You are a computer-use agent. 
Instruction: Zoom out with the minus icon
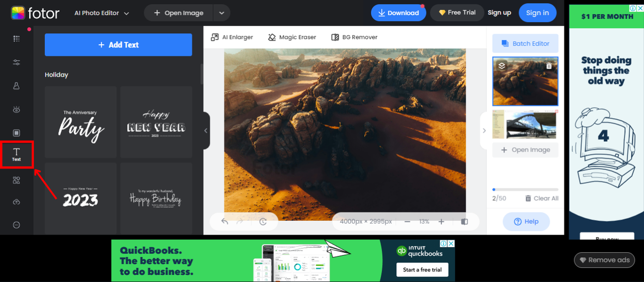tap(408, 222)
